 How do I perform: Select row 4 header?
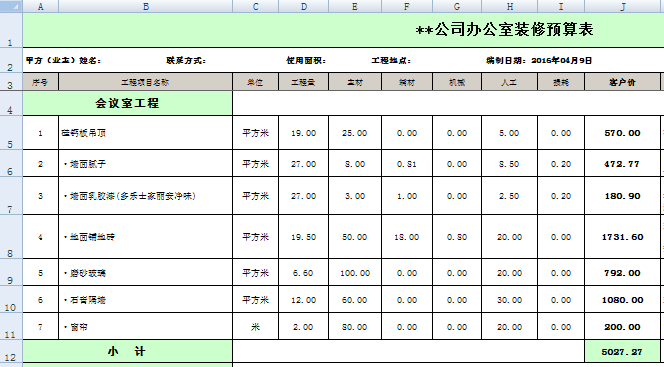(x=11, y=103)
